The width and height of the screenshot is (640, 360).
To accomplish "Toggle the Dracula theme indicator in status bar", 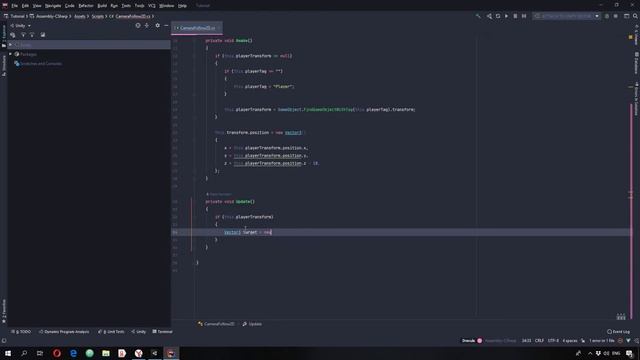I will (x=472, y=341).
